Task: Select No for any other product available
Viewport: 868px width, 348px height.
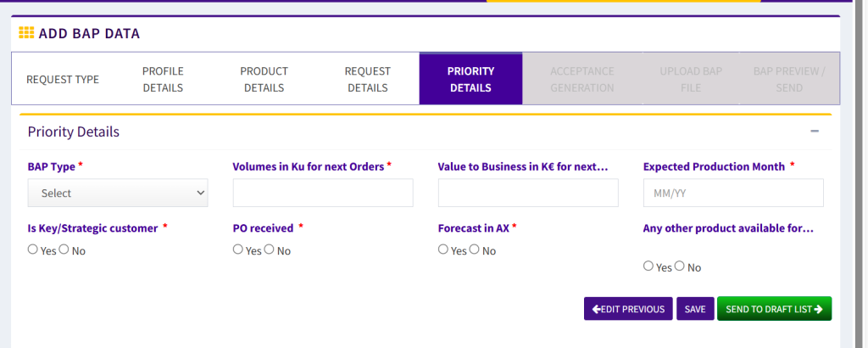Action: point(679,267)
